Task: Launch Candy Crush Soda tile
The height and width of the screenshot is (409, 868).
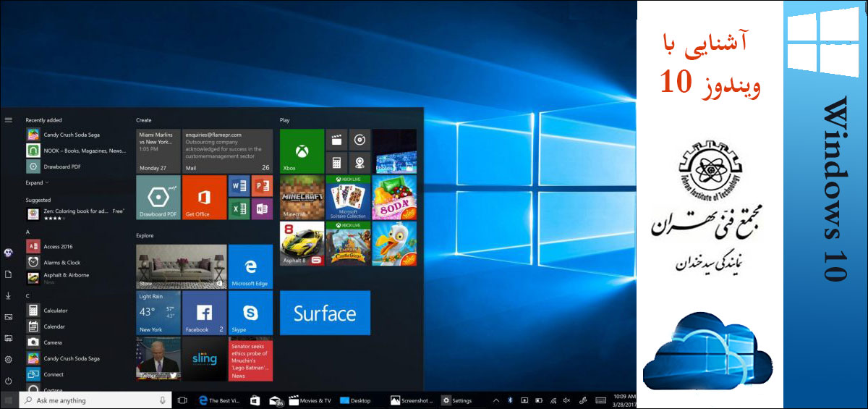Action: [x=394, y=197]
